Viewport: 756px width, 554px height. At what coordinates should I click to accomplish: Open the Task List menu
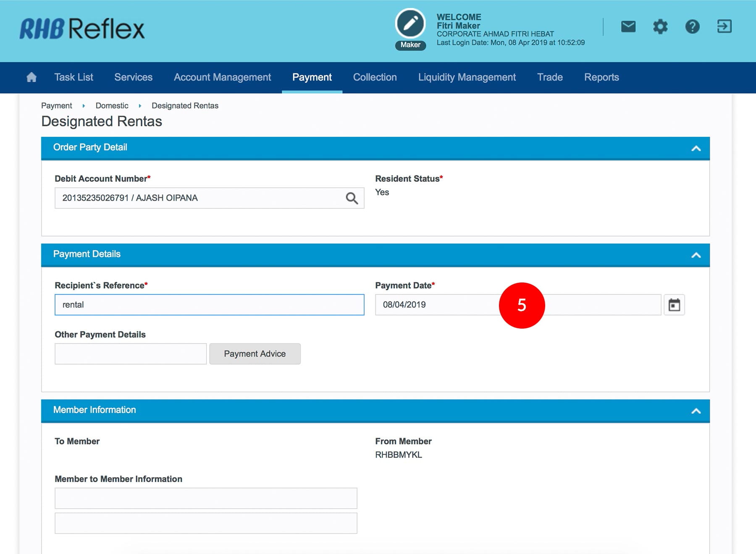point(73,77)
